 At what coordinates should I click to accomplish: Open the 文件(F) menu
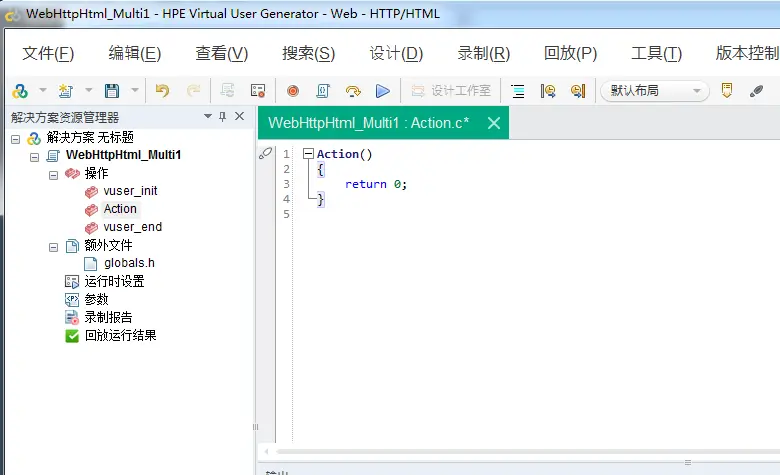pyautogui.click(x=48, y=53)
